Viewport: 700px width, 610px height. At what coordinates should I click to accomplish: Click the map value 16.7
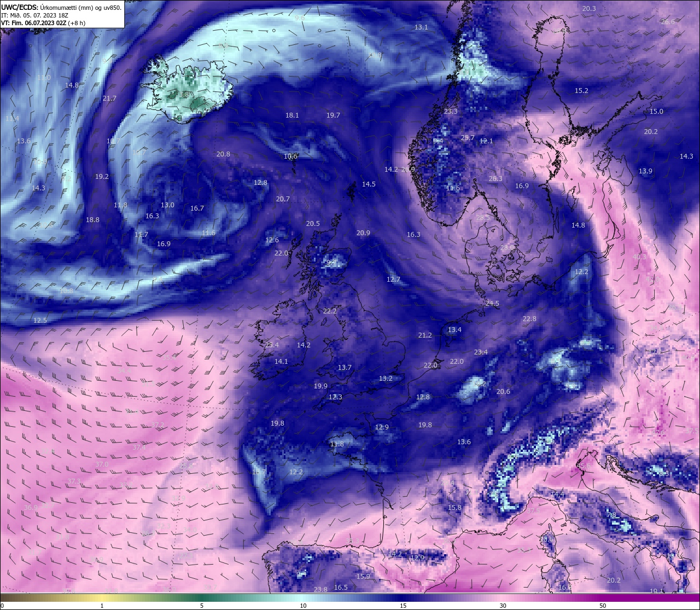tap(197, 208)
